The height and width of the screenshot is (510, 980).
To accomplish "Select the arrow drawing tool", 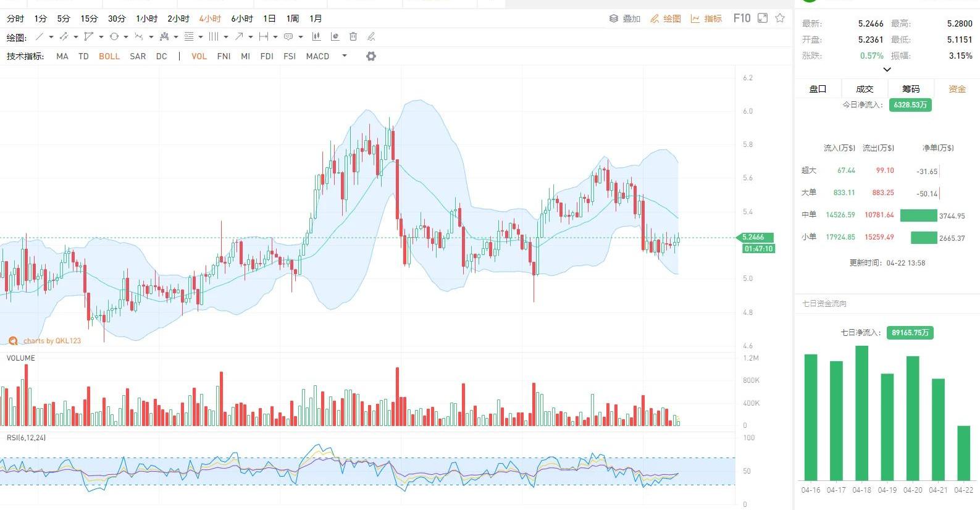I will pyautogui.click(x=239, y=37).
